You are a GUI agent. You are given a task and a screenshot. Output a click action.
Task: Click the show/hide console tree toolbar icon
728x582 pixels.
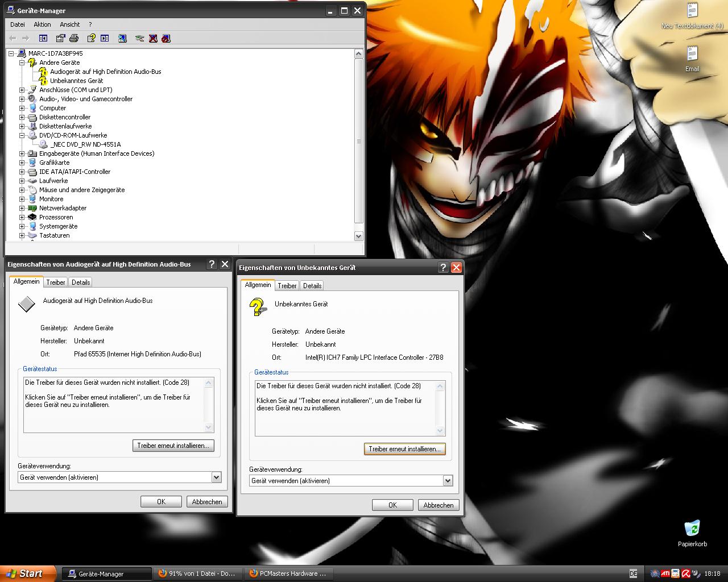point(43,38)
